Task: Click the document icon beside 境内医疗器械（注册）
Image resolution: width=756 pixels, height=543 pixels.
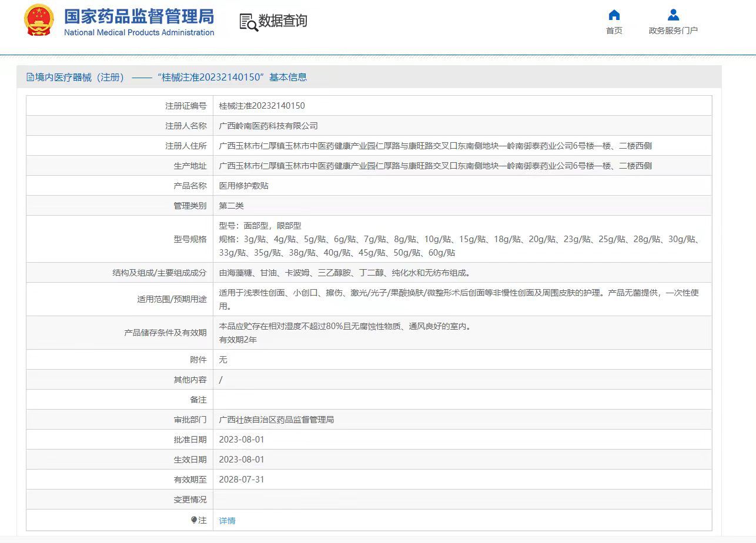Action: click(29, 77)
